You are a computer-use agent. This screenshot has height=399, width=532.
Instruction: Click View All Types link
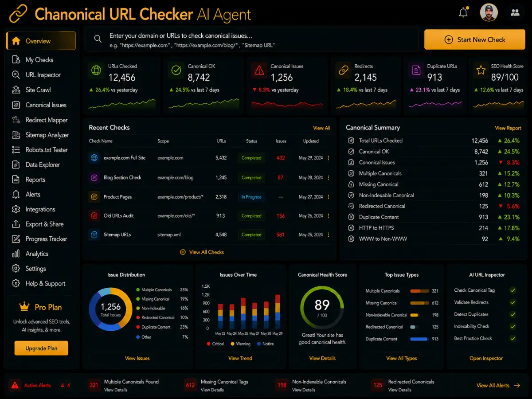click(x=402, y=358)
